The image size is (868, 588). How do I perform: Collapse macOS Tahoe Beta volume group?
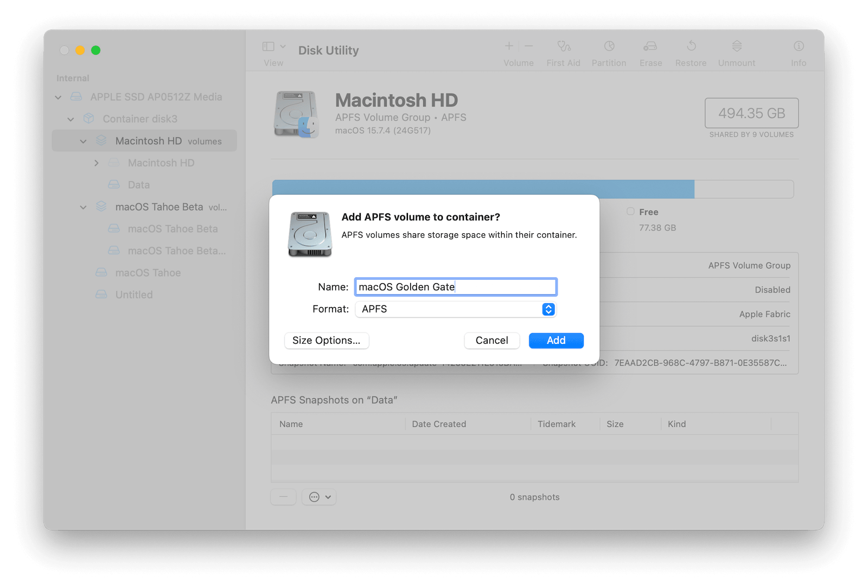(83, 207)
